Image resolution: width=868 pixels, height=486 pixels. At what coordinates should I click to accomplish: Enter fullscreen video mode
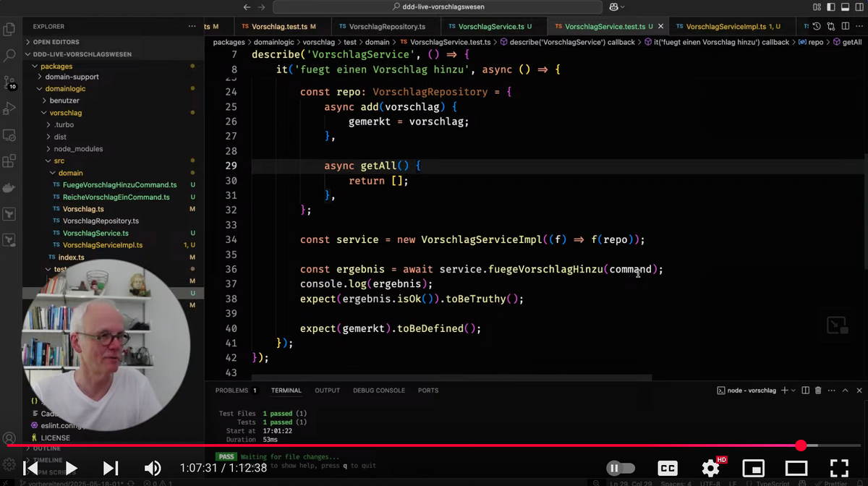(839, 468)
